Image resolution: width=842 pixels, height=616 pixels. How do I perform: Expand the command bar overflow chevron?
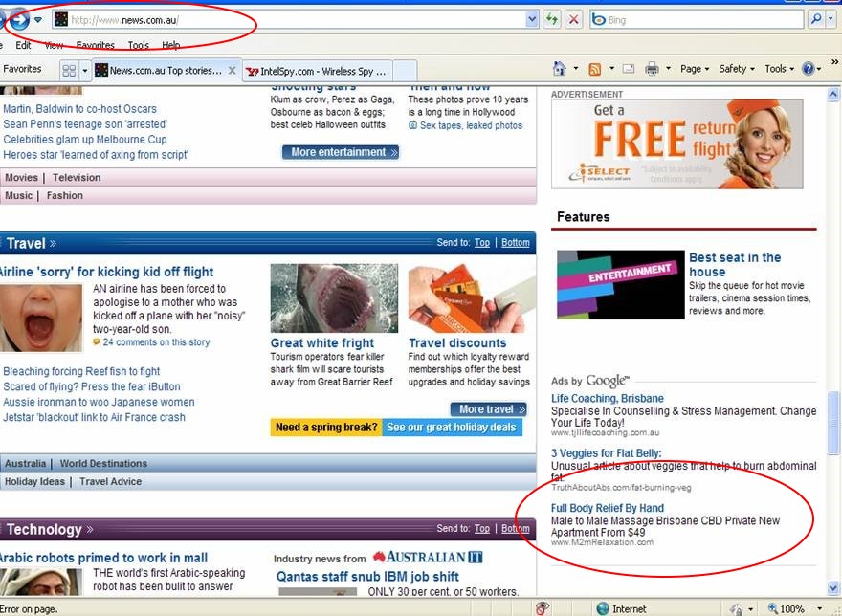[x=834, y=62]
